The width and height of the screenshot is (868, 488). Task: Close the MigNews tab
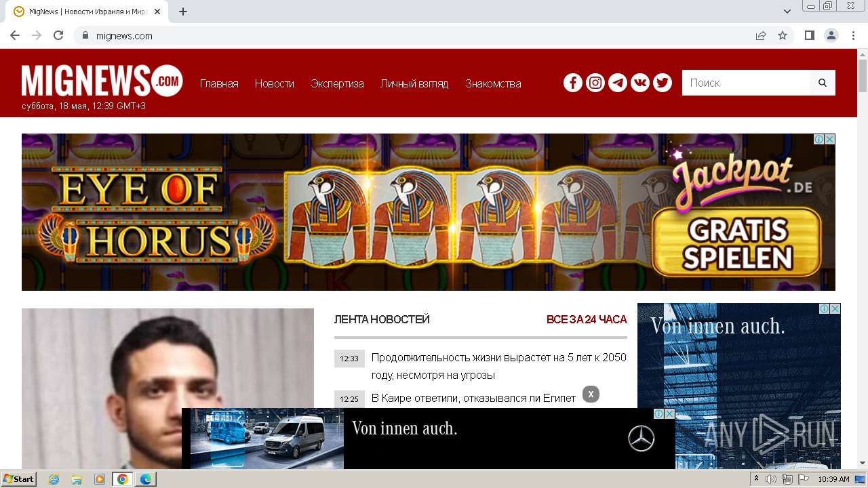coord(157,12)
